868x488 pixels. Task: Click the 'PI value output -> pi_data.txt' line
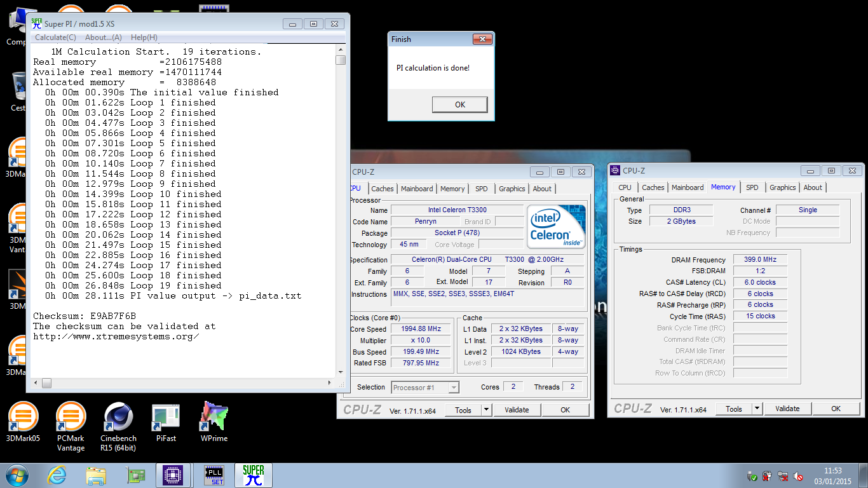(173, 295)
